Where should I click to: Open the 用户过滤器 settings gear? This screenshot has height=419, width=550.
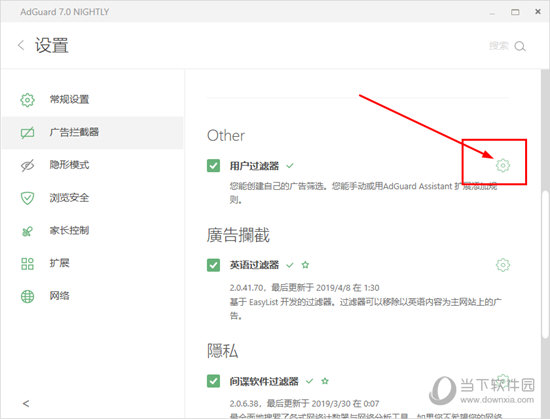pos(503,165)
